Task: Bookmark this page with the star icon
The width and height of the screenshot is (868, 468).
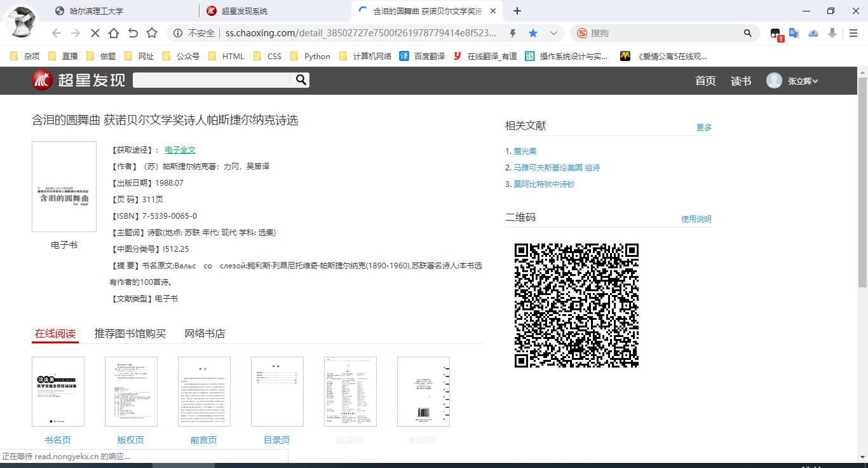Action: (152, 33)
